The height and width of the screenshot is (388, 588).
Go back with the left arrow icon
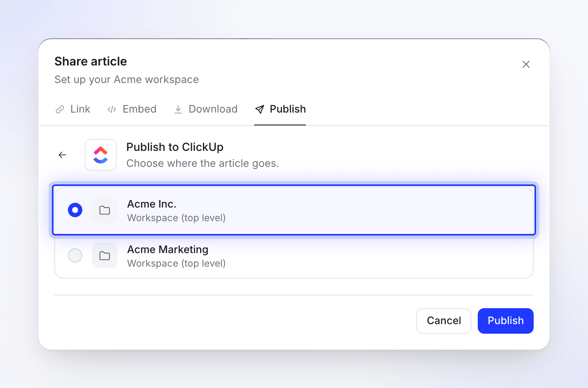62,155
